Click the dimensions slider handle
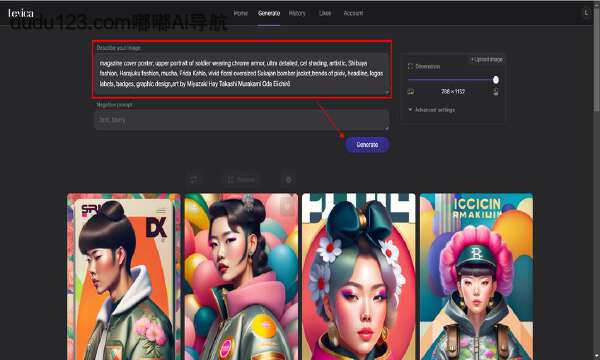The image size is (600, 360). (496, 80)
